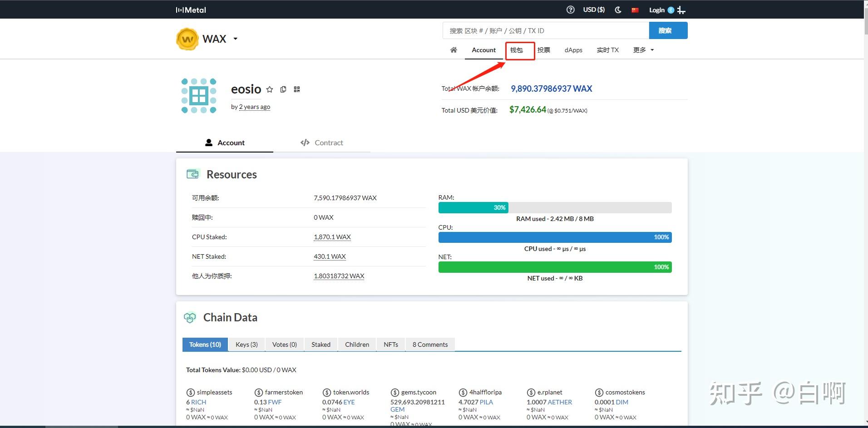Select the 8 Comments tab
Image resolution: width=868 pixels, height=428 pixels.
tap(430, 344)
